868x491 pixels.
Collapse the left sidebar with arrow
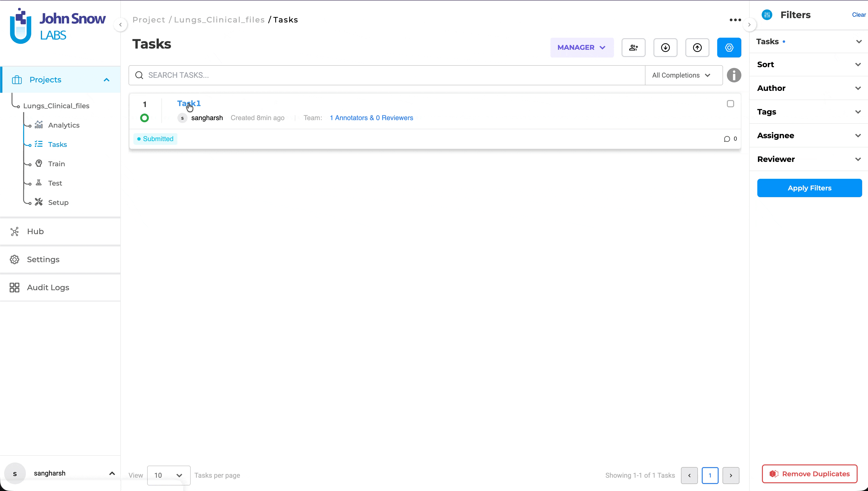pos(120,25)
